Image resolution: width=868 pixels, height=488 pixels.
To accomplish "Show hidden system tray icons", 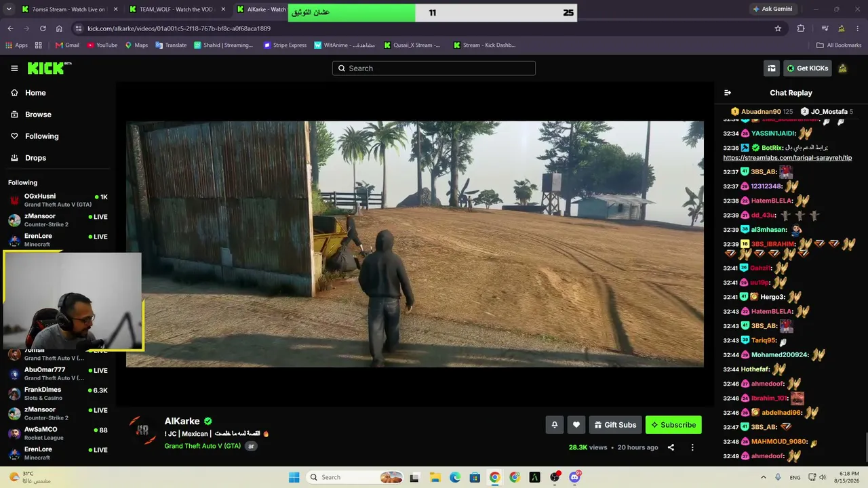I will 764,477.
